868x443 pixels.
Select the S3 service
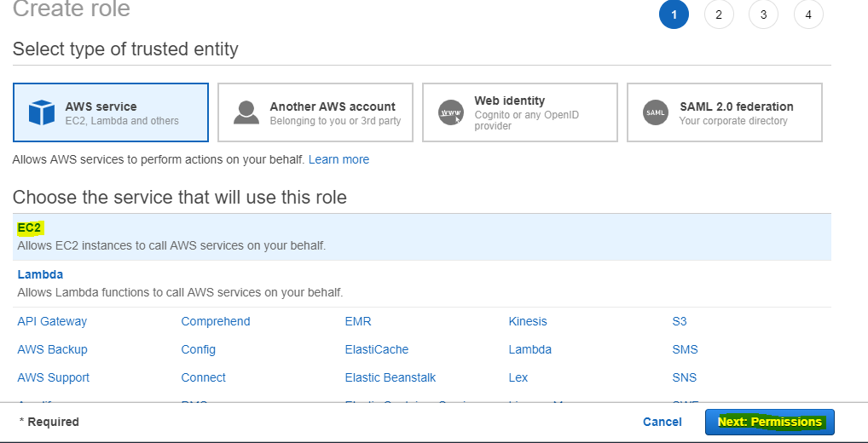coord(680,321)
